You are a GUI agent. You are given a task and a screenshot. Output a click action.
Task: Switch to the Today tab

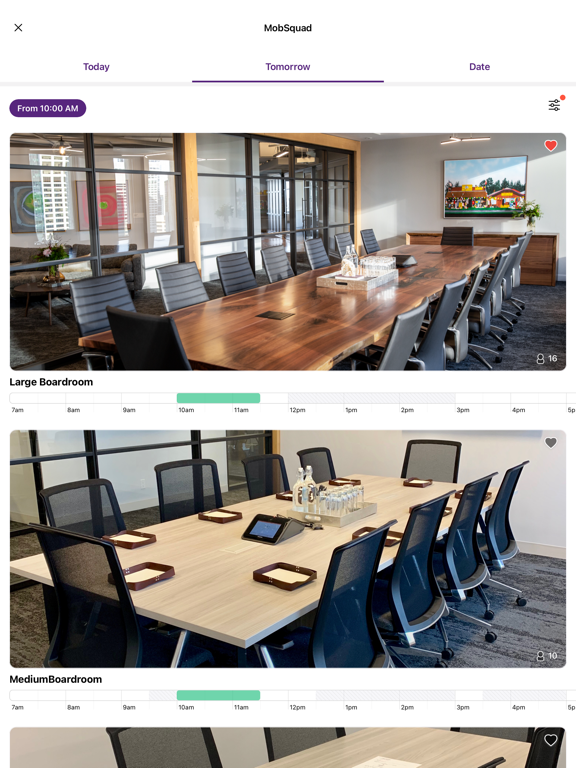[96, 67]
